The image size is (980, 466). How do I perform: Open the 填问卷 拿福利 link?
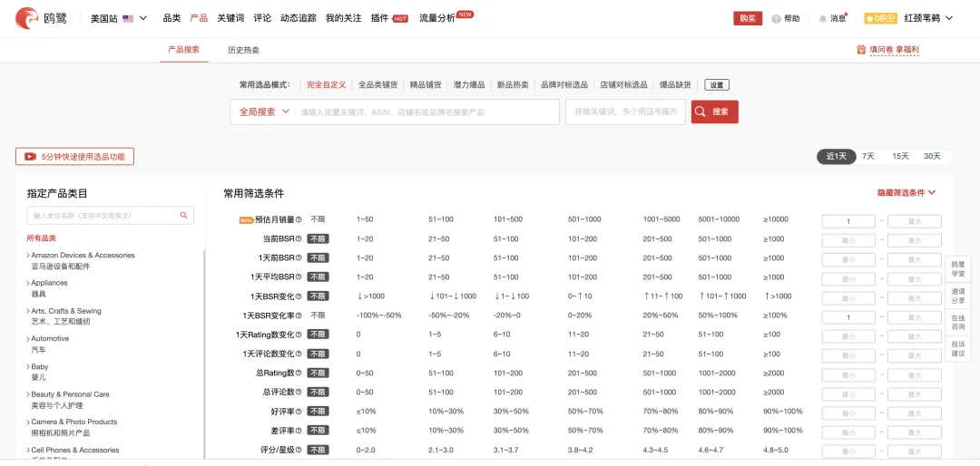894,50
